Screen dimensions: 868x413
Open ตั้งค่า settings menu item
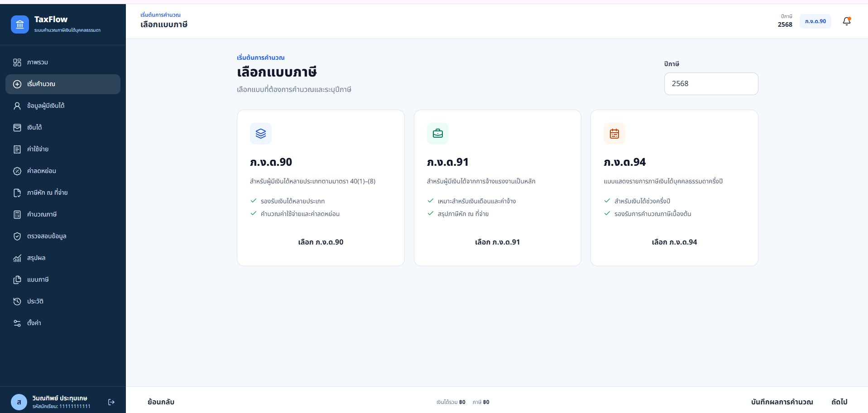click(63, 323)
